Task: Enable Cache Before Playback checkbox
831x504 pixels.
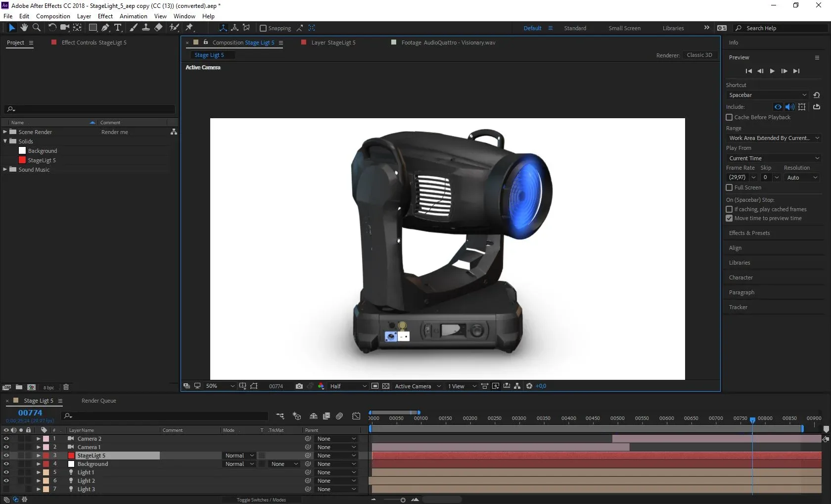Action: point(729,118)
